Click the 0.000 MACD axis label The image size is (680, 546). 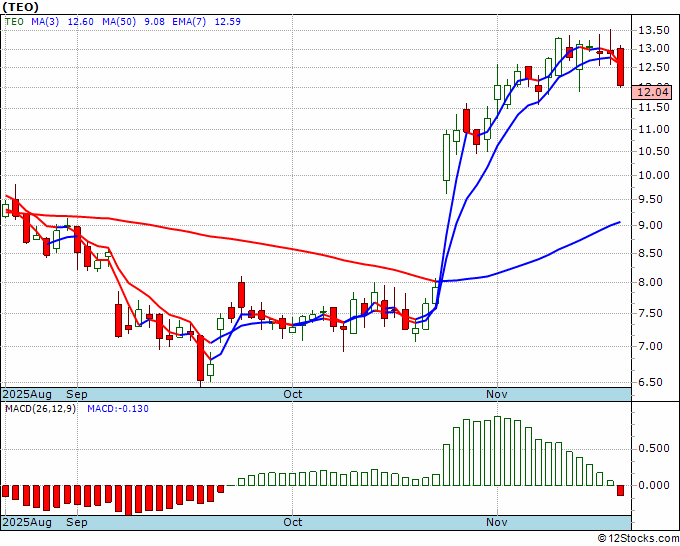tap(654, 485)
